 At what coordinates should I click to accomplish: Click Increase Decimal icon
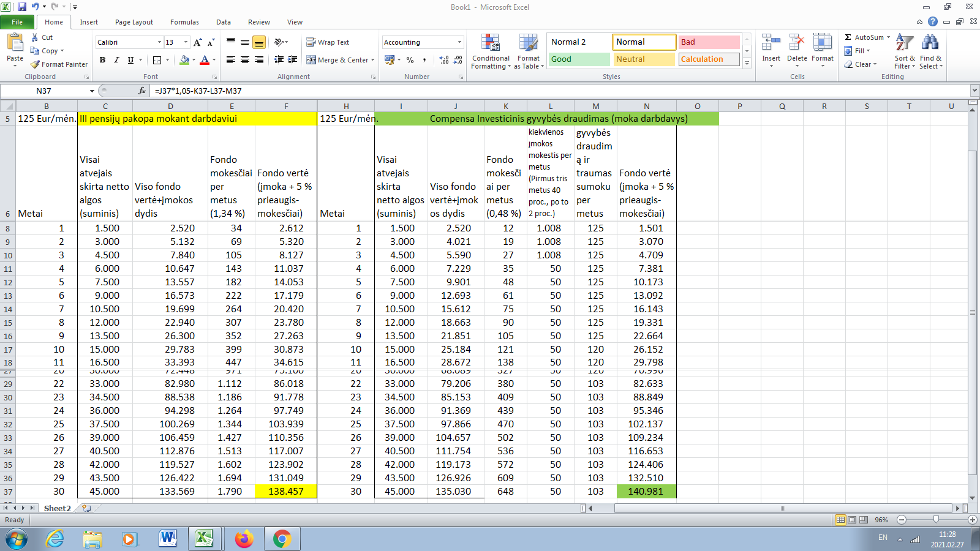444,60
